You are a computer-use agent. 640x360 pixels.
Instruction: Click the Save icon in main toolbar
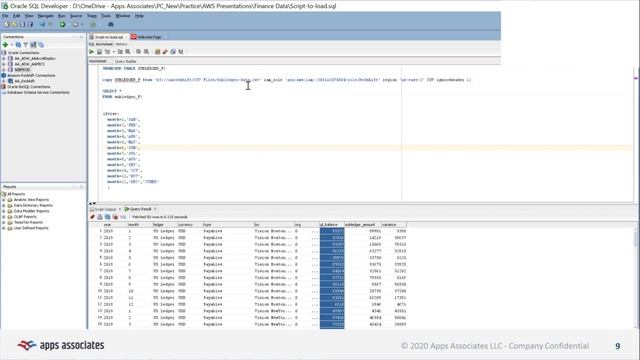(22, 24)
